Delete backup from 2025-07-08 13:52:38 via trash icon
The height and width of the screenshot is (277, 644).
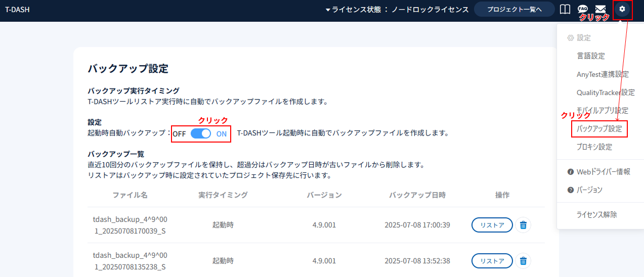click(523, 261)
